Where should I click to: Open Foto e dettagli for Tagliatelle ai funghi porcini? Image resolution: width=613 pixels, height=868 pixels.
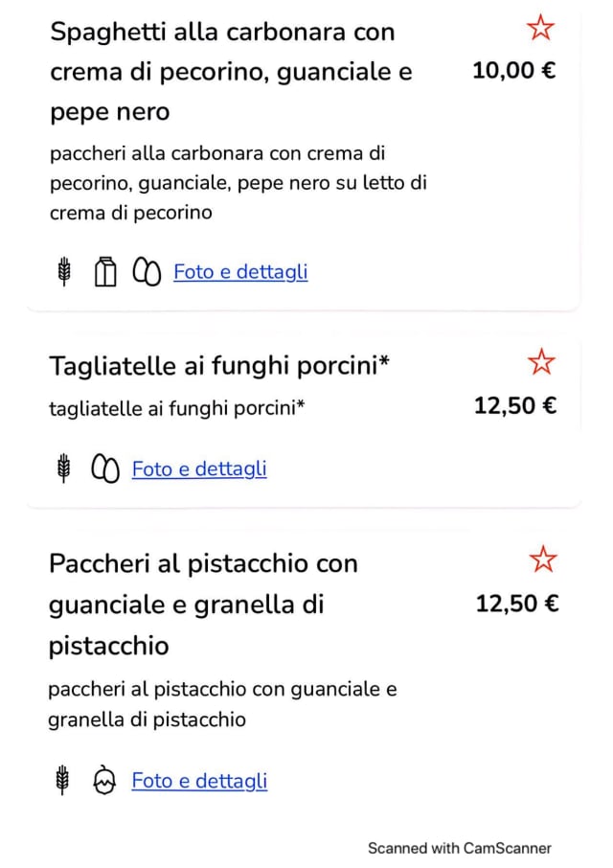pyautogui.click(x=199, y=468)
